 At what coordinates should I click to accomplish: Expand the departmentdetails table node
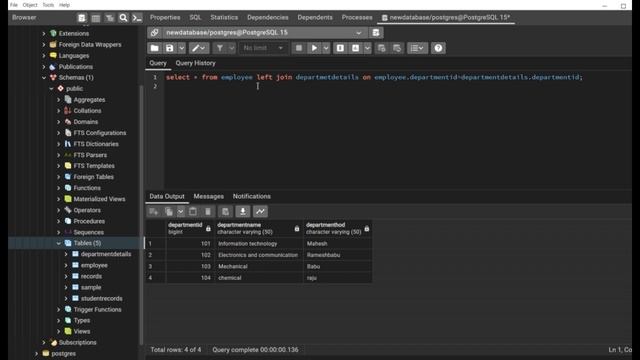point(66,254)
